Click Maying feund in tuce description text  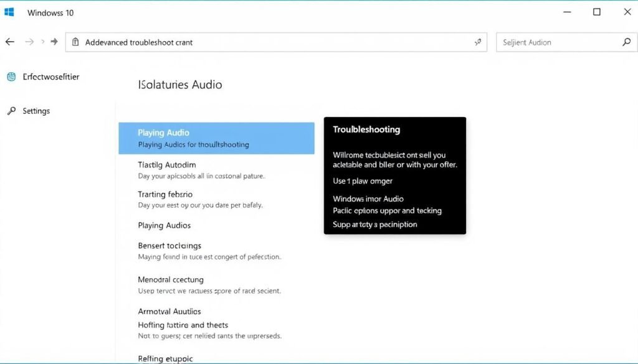[x=209, y=257]
